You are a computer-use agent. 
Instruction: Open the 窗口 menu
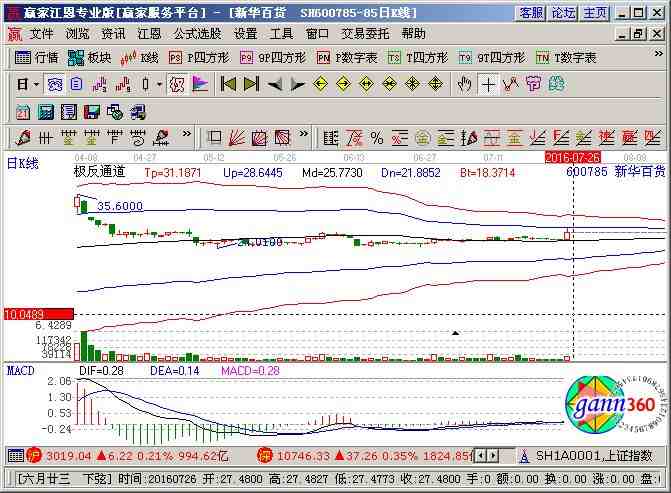[317, 33]
